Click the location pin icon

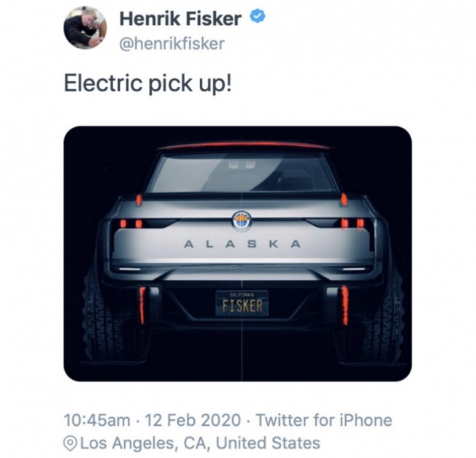point(70,443)
